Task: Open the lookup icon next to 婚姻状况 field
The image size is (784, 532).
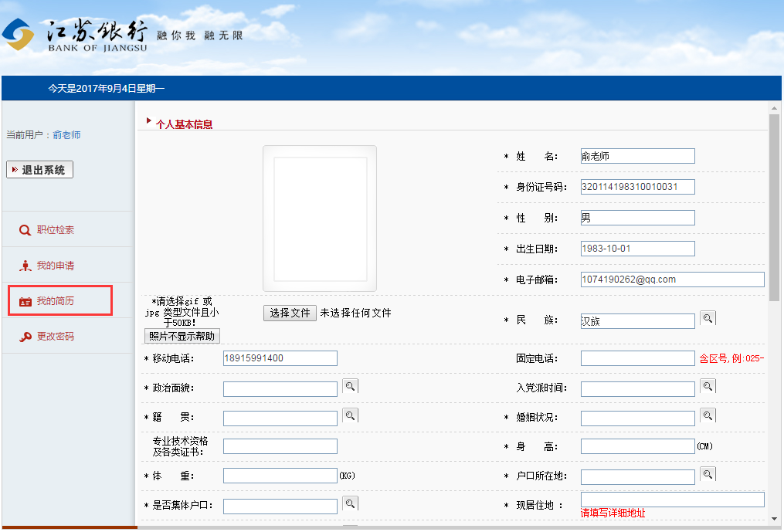Action: [708, 415]
